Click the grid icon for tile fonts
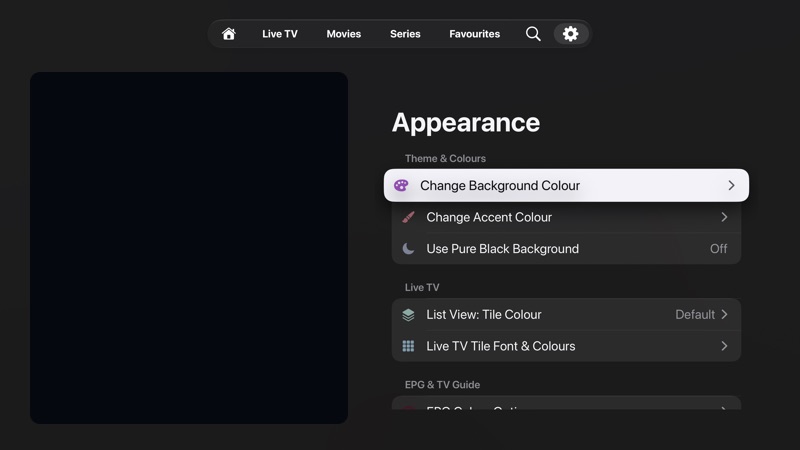This screenshot has height=450, width=800. coord(408,346)
